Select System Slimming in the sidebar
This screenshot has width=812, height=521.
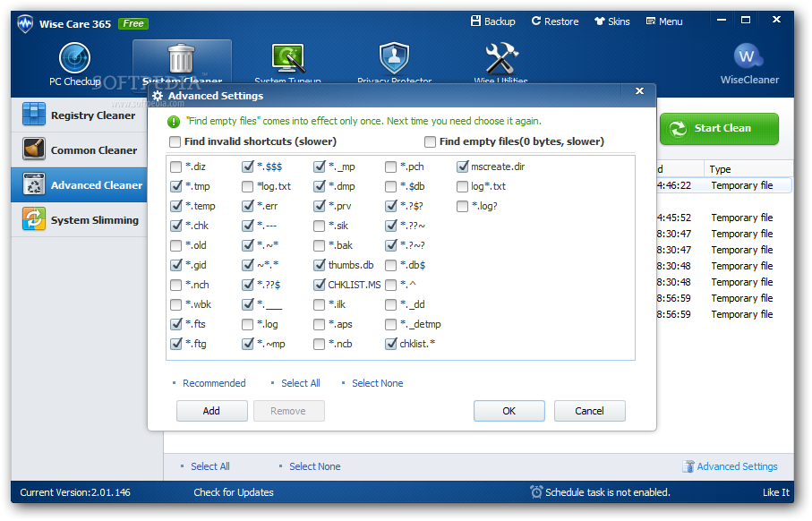pos(80,219)
